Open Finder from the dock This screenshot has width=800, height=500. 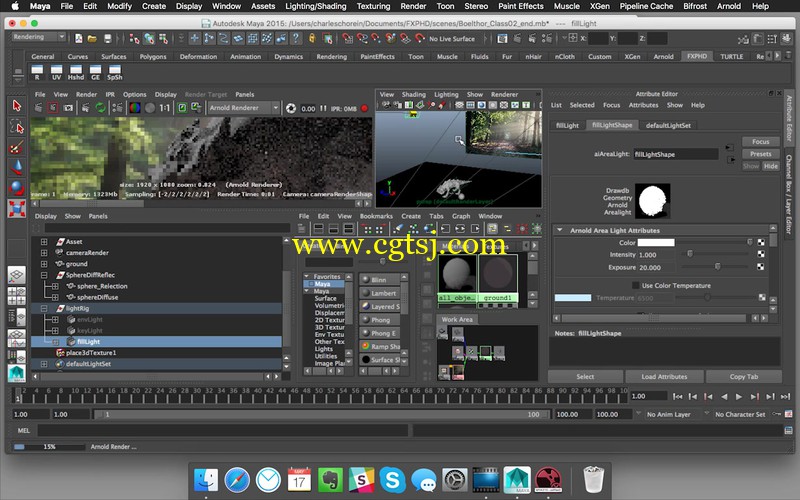pos(206,480)
